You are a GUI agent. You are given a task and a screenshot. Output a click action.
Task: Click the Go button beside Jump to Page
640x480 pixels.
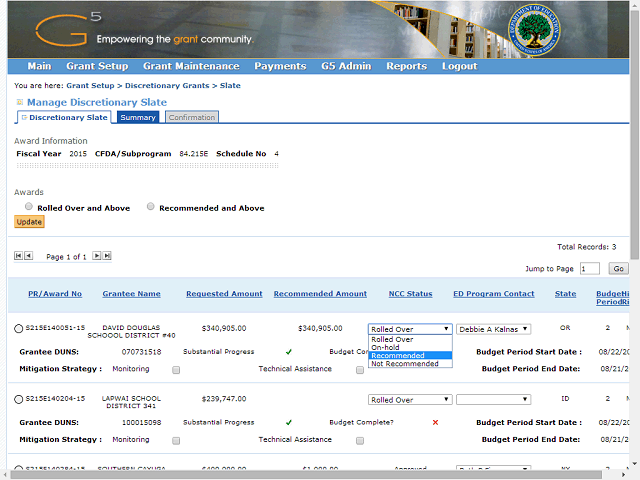click(618, 269)
